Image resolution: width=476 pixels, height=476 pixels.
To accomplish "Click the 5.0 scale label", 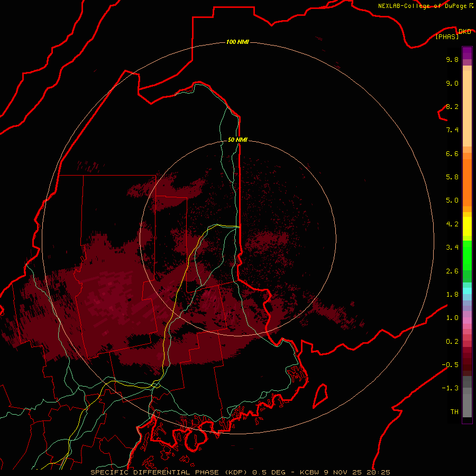I will (452, 200).
